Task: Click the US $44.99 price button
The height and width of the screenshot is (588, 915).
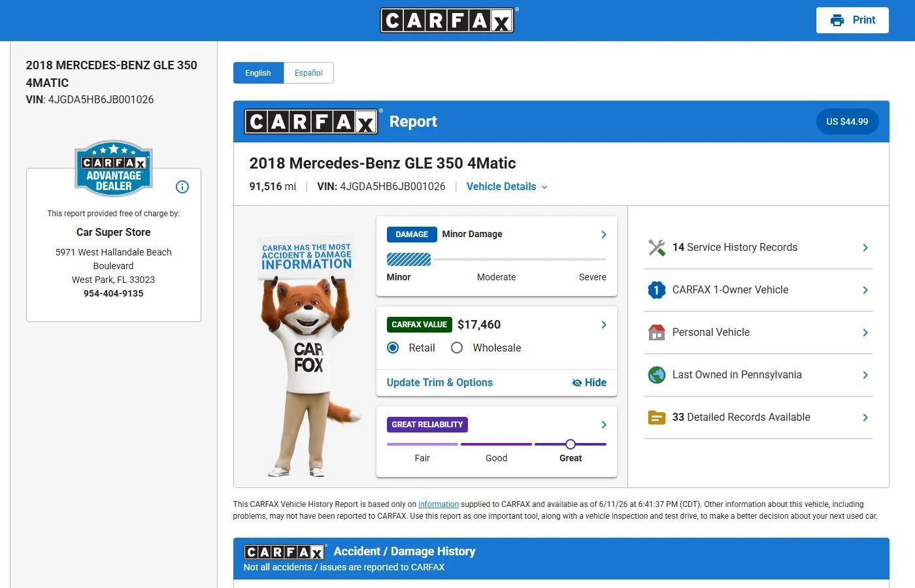Action: (847, 122)
